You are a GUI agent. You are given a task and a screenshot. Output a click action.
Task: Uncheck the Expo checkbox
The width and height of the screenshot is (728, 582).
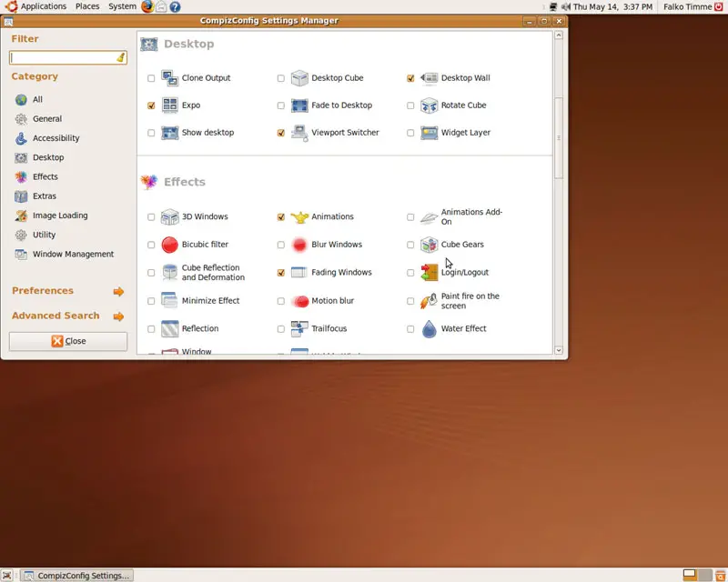click(151, 105)
